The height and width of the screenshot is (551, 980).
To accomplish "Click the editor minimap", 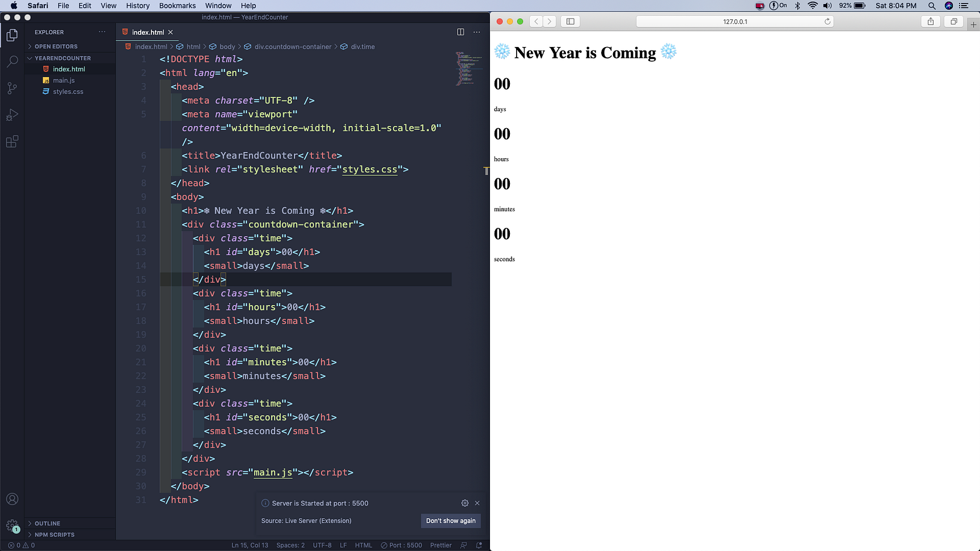I will (468, 68).
